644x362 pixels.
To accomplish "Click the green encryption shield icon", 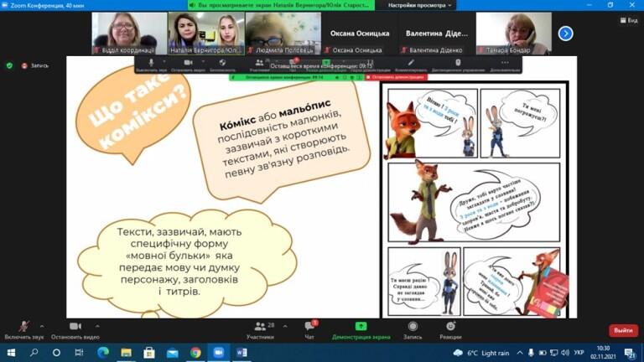I will pos(9,65).
